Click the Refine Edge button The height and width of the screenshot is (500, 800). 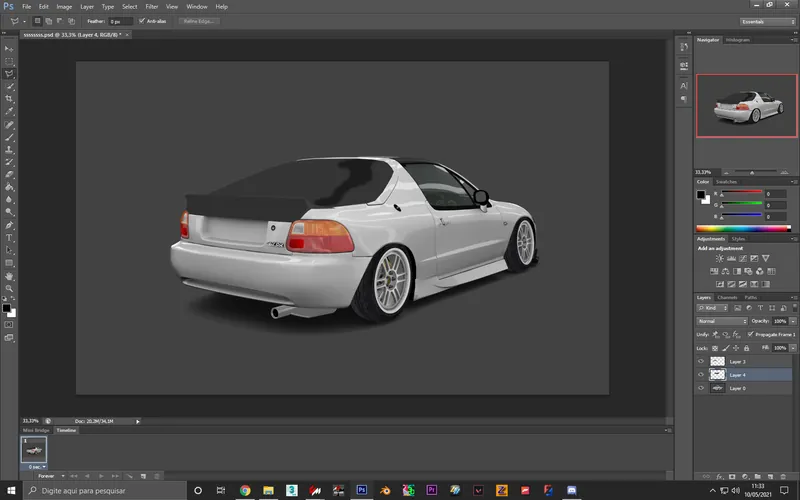pyautogui.click(x=199, y=21)
